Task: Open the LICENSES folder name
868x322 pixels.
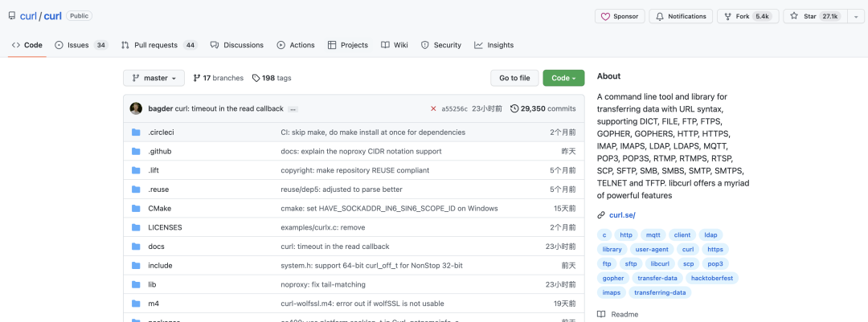Action: [x=165, y=227]
